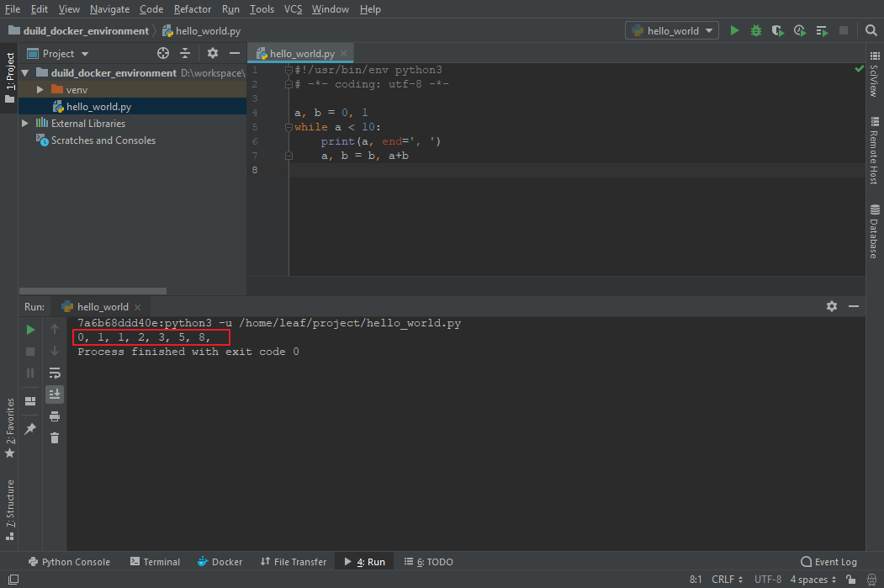Collapse the duild_docker_environment project folder
884x588 pixels.
tap(24, 72)
